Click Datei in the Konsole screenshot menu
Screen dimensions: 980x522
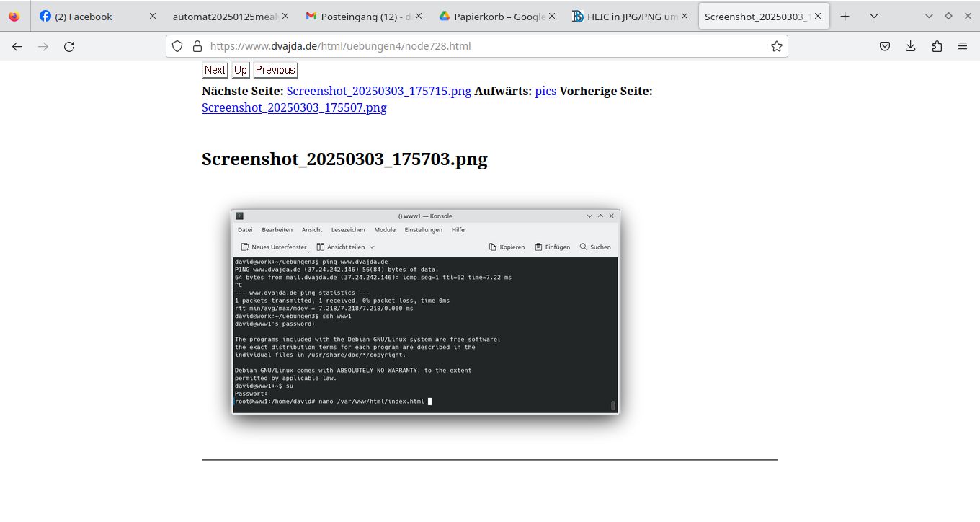(x=245, y=230)
